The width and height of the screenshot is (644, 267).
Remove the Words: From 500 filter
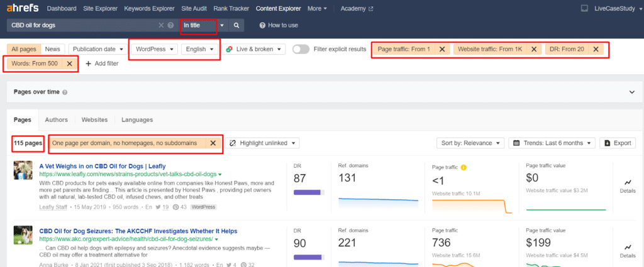(x=69, y=63)
